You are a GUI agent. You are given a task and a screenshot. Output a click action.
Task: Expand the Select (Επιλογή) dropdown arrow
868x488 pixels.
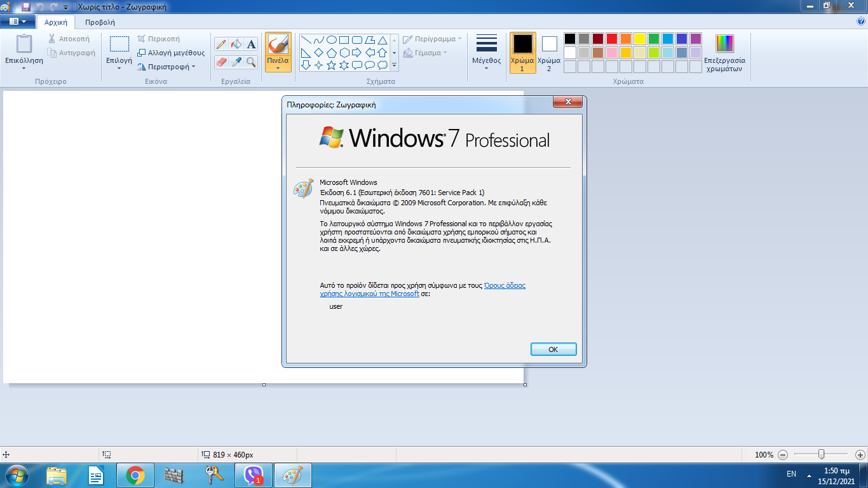119,69
